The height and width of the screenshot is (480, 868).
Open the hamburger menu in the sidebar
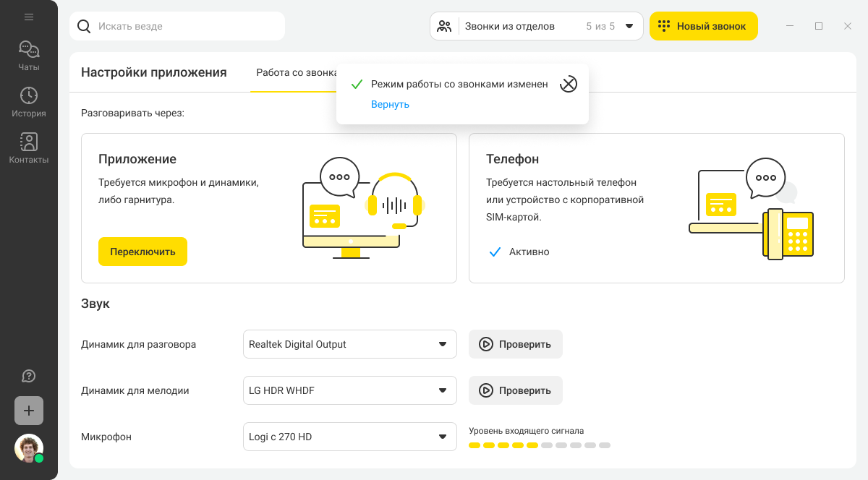point(29,17)
